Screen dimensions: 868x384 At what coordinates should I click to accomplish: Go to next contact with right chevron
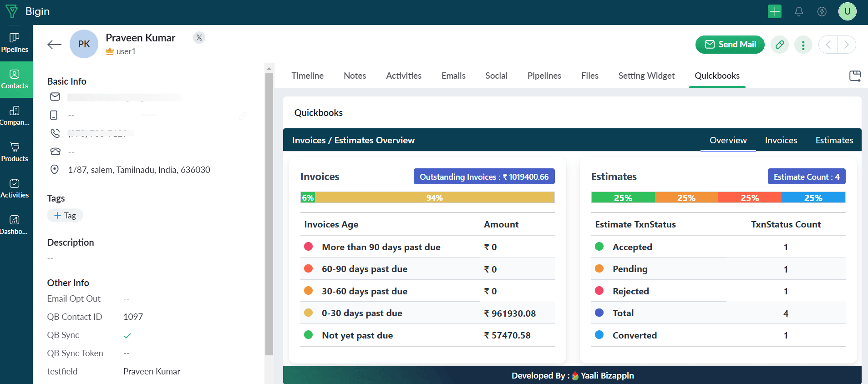coord(846,45)
